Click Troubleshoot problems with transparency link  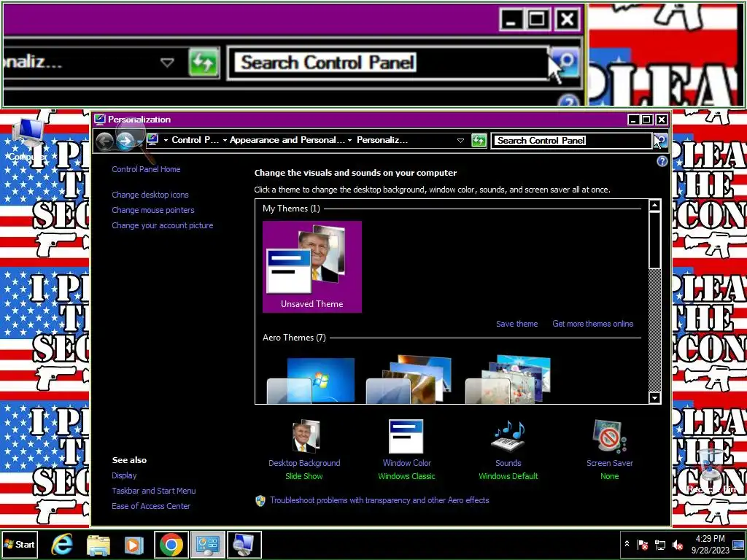[x=379, y=500]
